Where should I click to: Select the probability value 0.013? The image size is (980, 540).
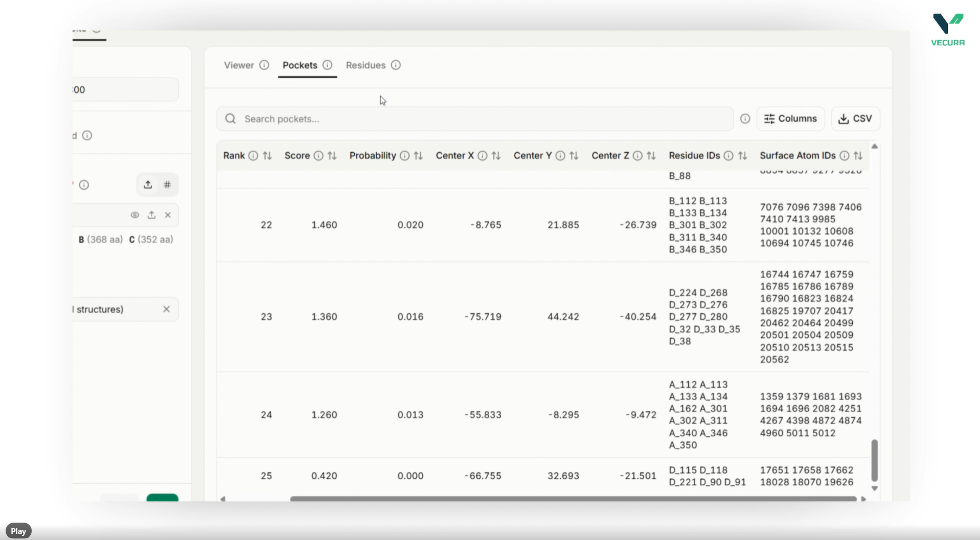tap(411, 415)
